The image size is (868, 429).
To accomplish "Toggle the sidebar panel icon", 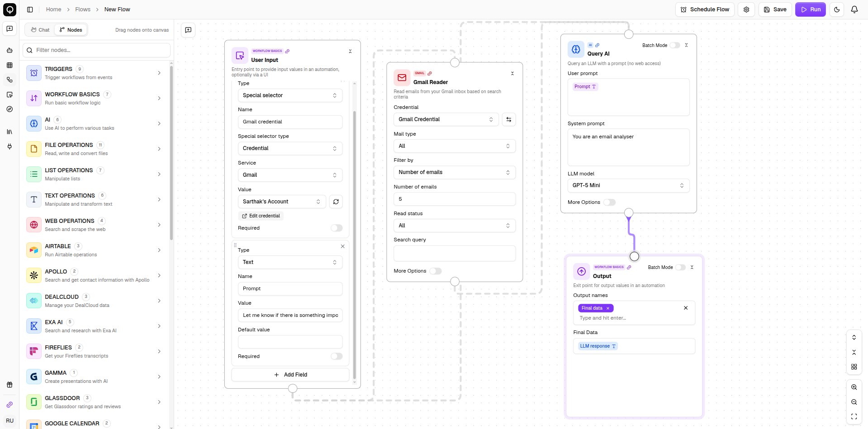I will pos(30,9).
